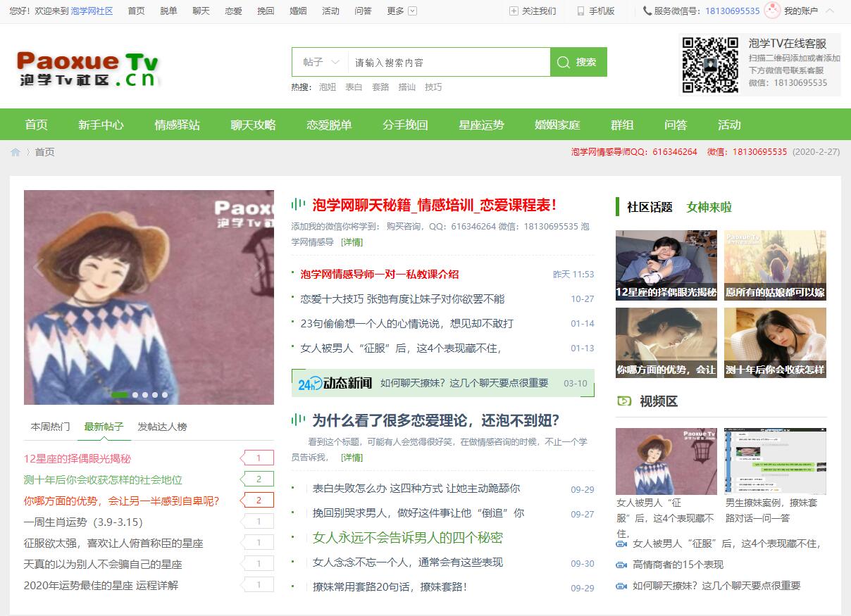Open 情感驿站 in the green navigation bar

[x=177, y=125]
